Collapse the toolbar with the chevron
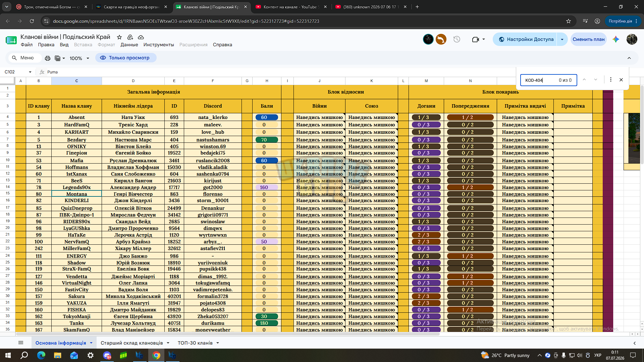This screenshot has width=644, height=362. click(x=629, y=58)
